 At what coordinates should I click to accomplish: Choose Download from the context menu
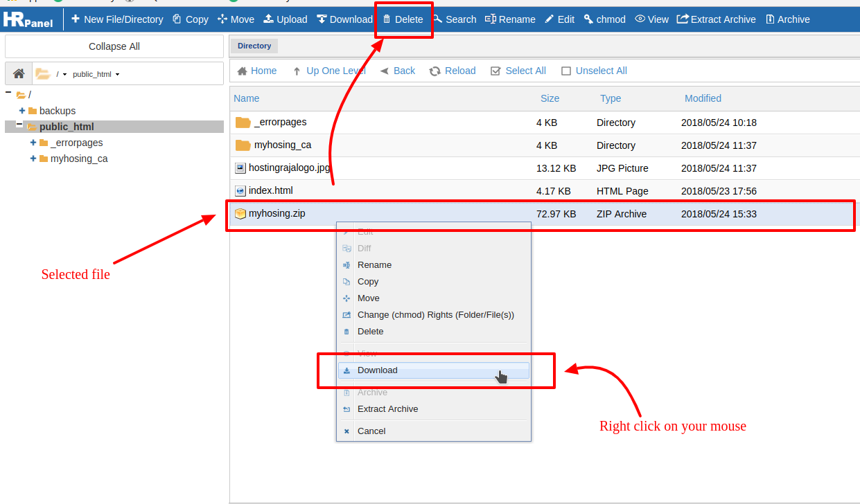click(x=377, y=370)
